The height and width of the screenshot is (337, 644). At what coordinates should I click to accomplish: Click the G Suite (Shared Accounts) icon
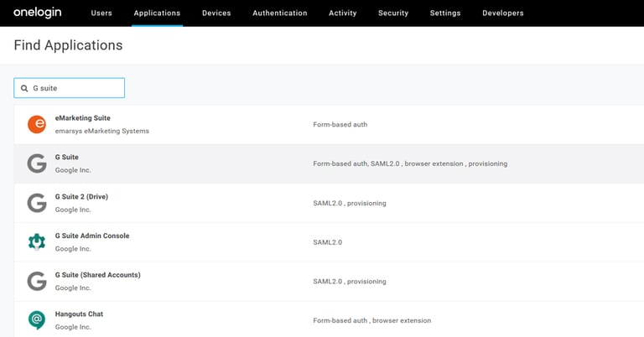point(37,281)
